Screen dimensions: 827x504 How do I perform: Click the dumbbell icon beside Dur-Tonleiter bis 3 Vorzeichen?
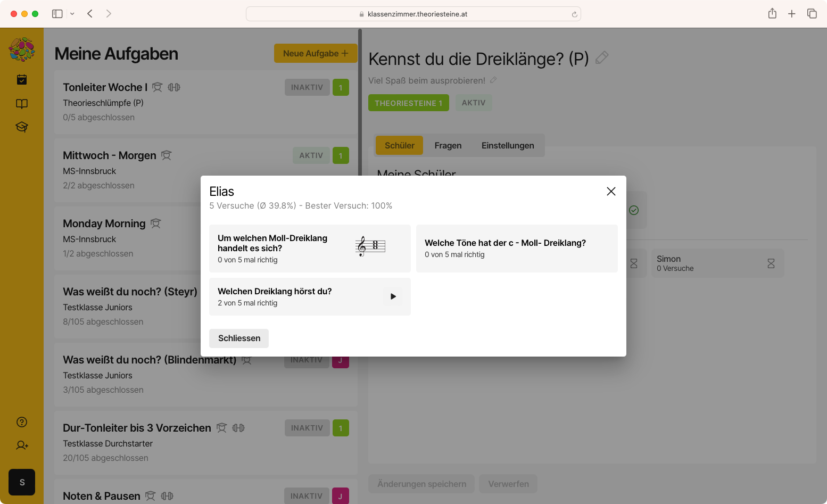click(x=238, y=427)
